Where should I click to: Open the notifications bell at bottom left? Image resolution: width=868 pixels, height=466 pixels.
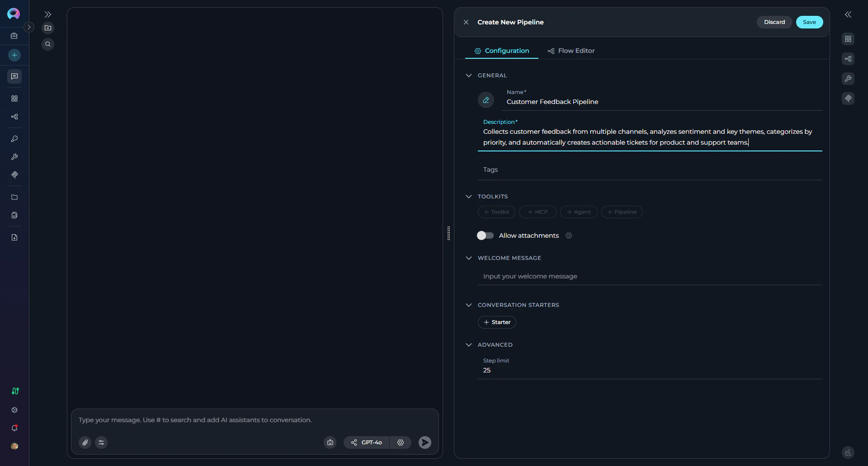tap(14, 428)
